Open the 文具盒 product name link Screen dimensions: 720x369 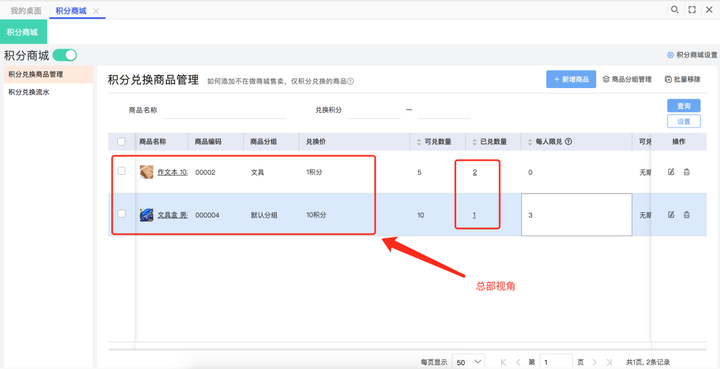click(x=173, y=215)
